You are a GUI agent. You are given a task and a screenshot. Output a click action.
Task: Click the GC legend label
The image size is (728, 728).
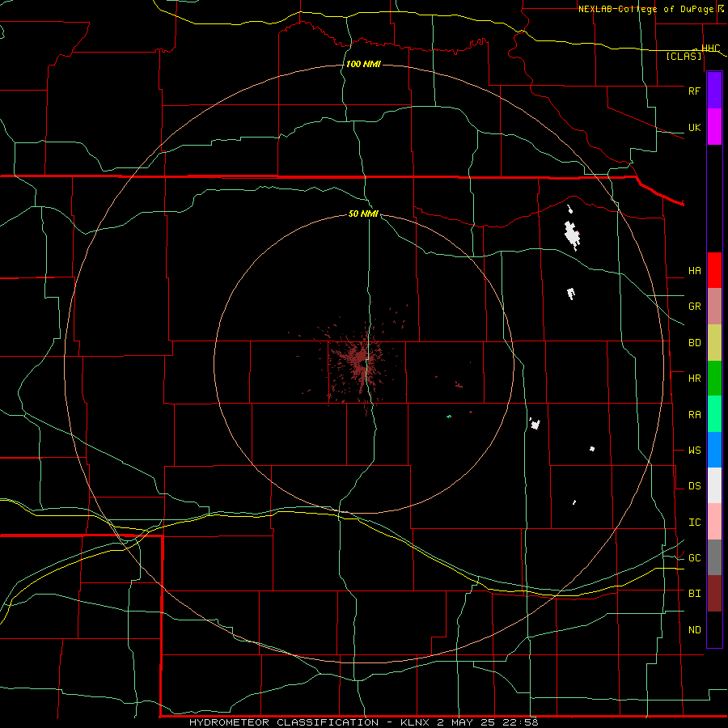point(694,557)
